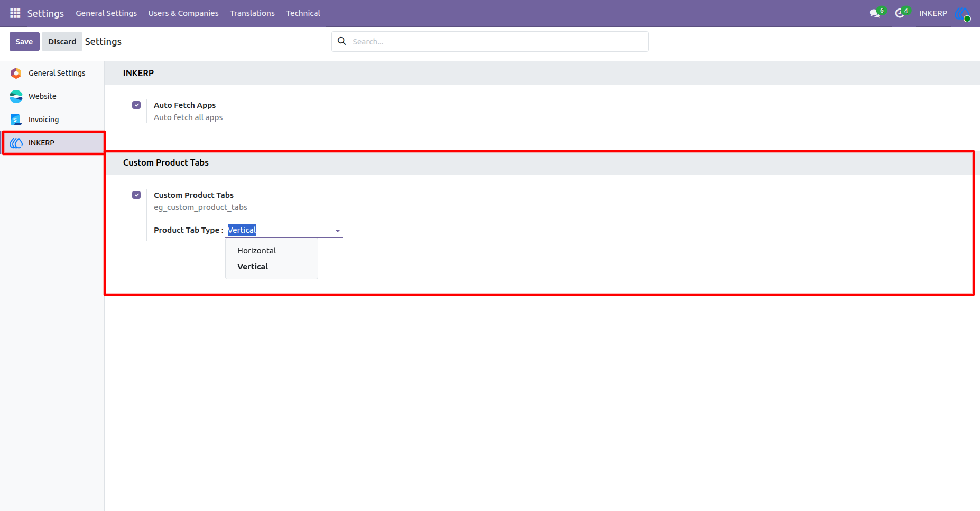980x511 pixels.
Task: Click the 'Auto Fetch Apps' label
Action: tap(184, 105)
